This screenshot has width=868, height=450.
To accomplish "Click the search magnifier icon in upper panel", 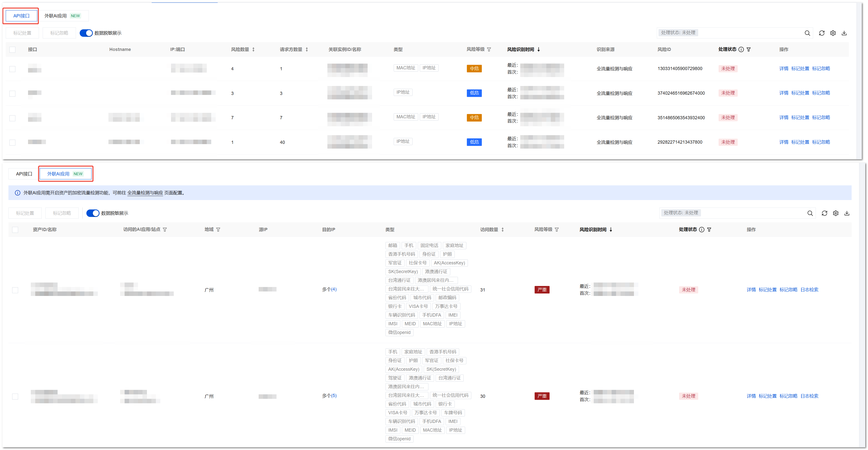I will coord(807,33).
